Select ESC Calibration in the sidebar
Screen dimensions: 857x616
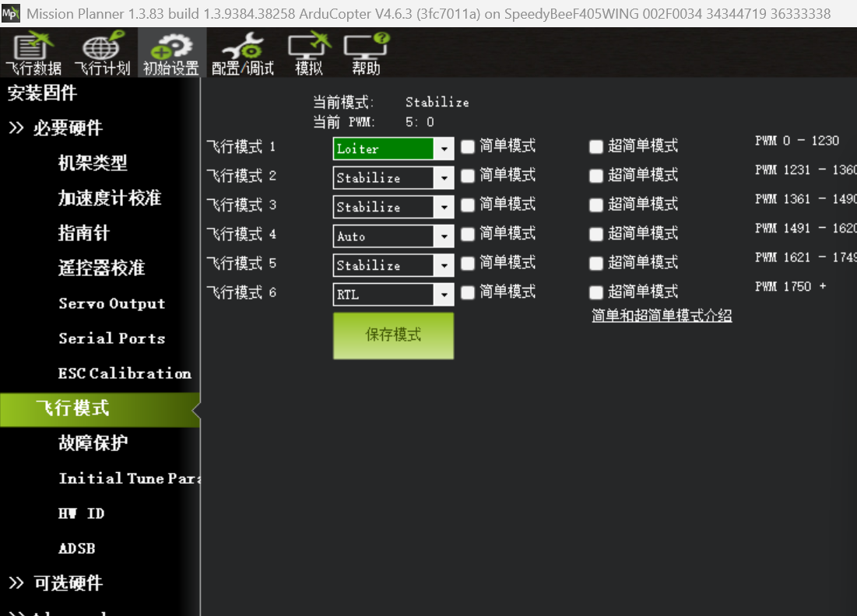point(125,373)
